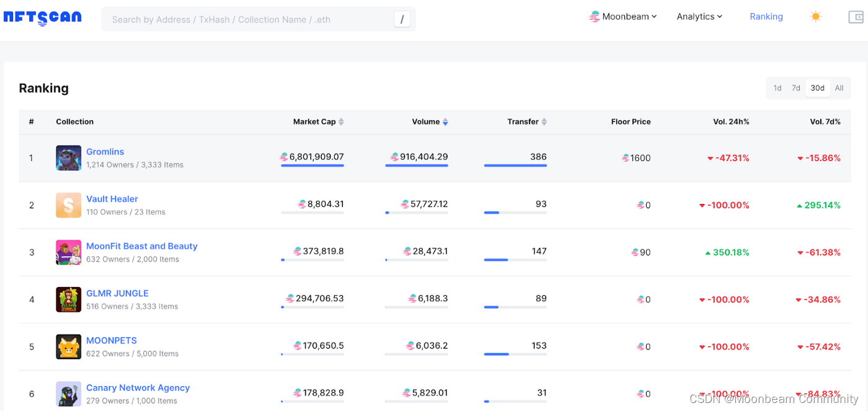868x411 pixels.
Task: Click GLMR JUNGLE volume 6,188.3
Action: [x=433, y=298]
